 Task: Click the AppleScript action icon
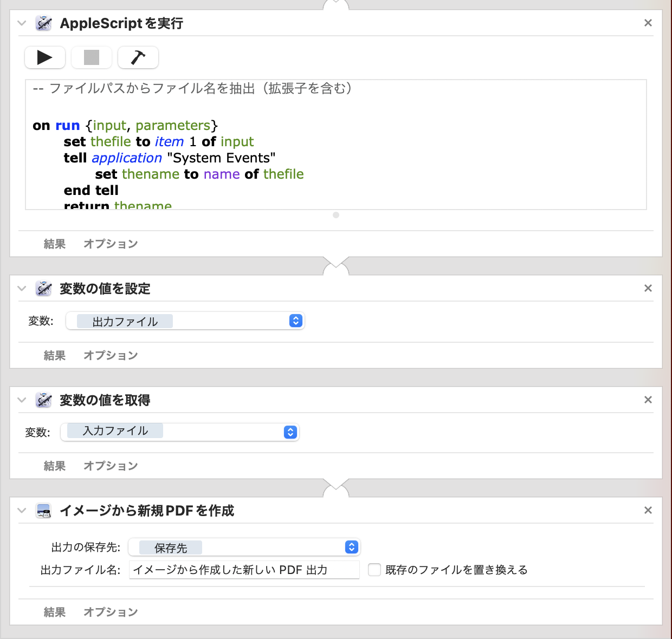44,23
